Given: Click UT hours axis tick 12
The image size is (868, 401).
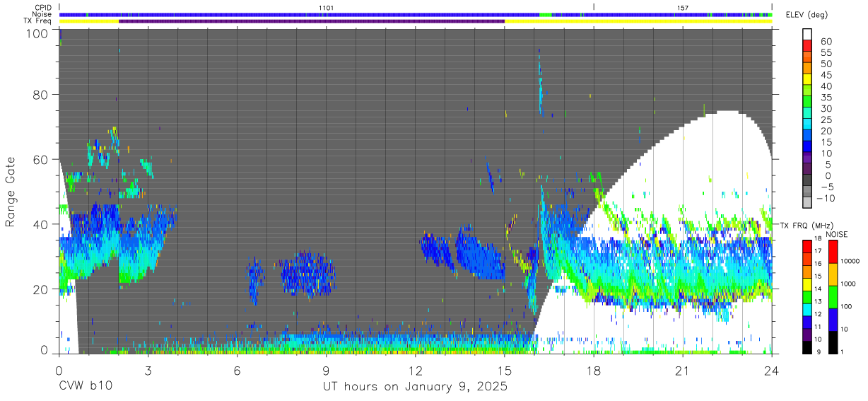Looking at the screenshot, I should click(416, 370).
